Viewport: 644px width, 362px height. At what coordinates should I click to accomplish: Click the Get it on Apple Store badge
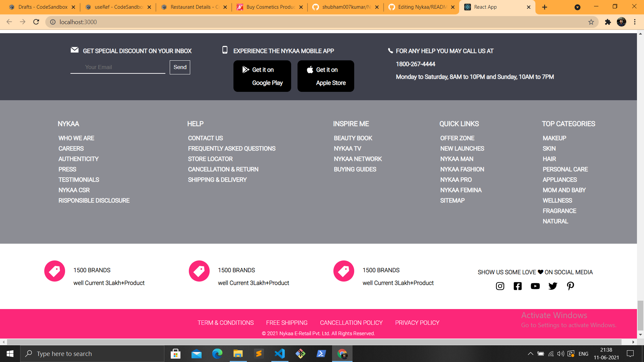coord(325,76)
